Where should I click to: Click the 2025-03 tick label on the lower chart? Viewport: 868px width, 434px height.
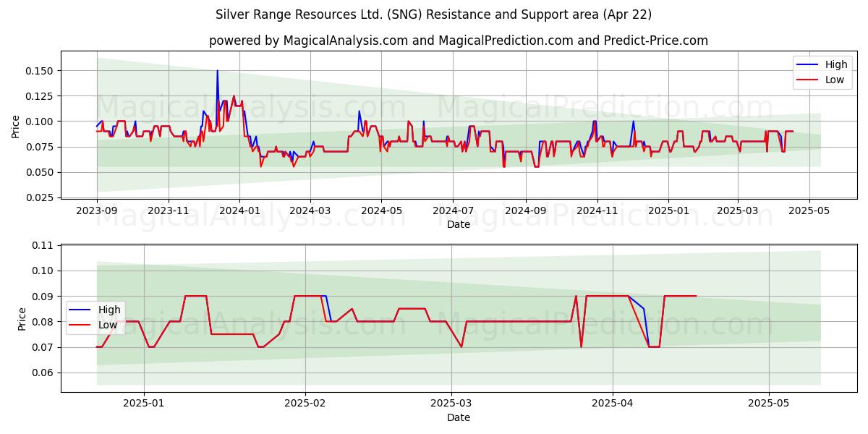click(451, 404)
